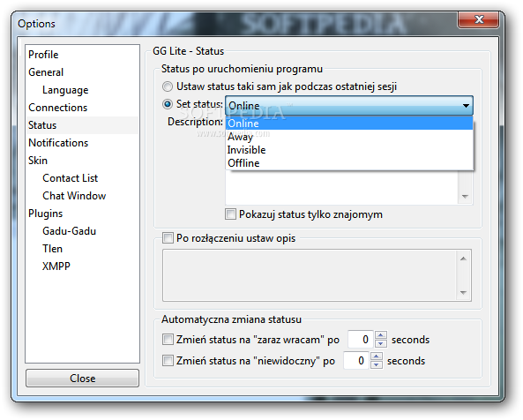
Task: Open the Tlen plugin settings
Action: coord(52,249)
